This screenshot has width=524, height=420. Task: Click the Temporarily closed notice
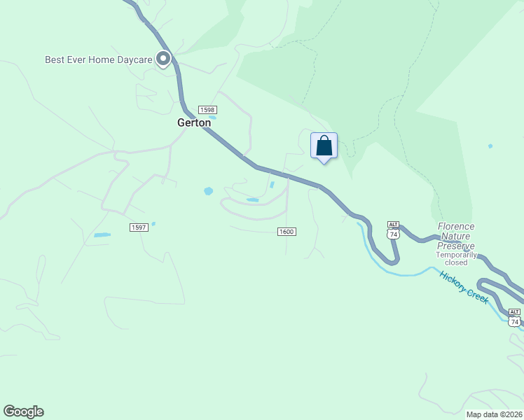pyautogui.click(x=456, y=259)
